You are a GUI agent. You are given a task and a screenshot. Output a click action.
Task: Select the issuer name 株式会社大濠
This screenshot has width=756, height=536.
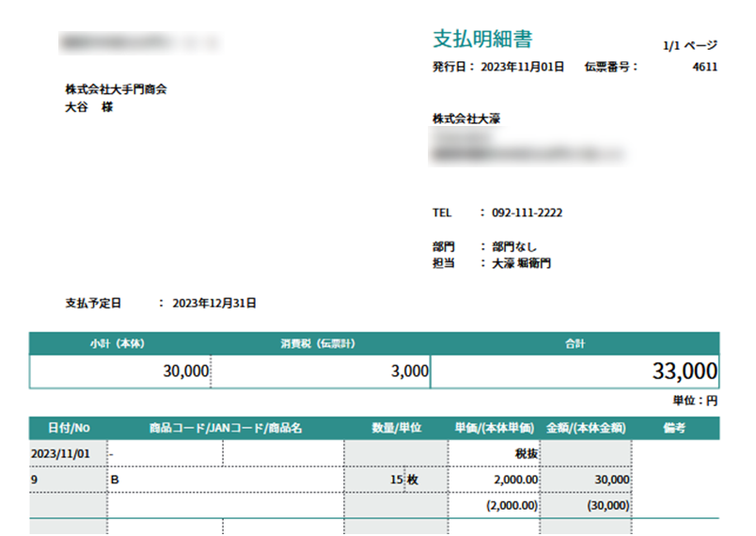click(x=465, y=118)
